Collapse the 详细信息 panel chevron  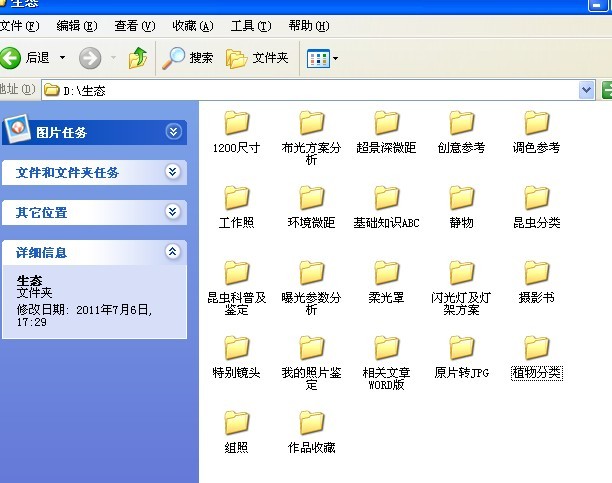tap(173, 251)
